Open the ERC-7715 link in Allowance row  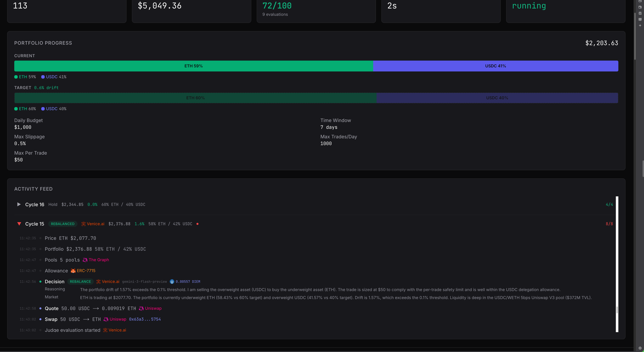[x=86, y=271]
